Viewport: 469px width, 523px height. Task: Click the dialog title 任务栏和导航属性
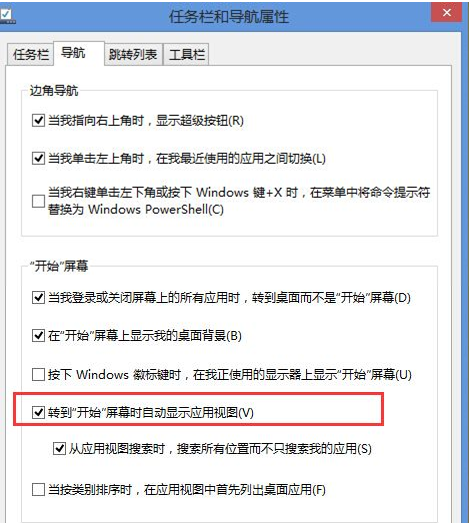[228, 16]
